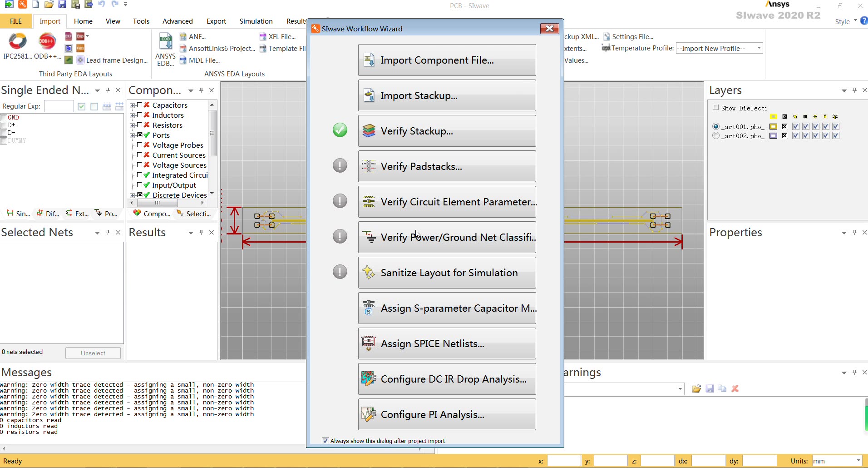Pin the Results panel with pushpin icon
This screenshot has height=468, width=868.
click(x=201, y=232)
